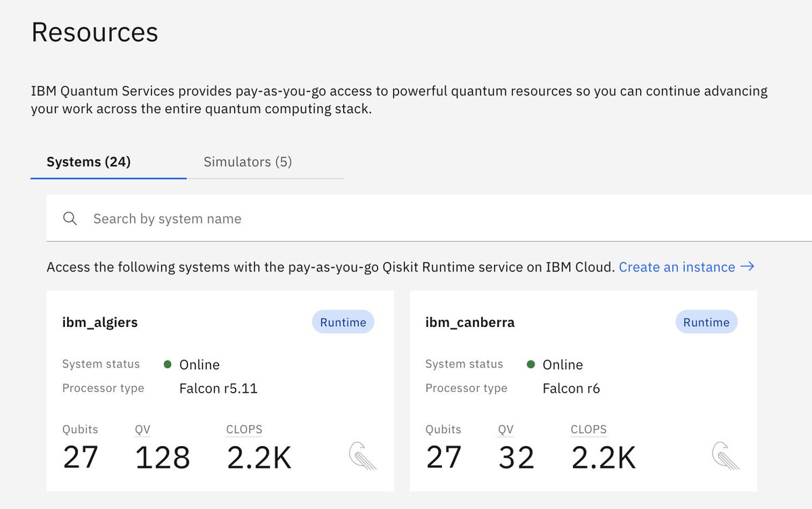Click Processor type label on ibm_canberra card
The height and width of the screenshot is (509, 812).
point(466,389)
